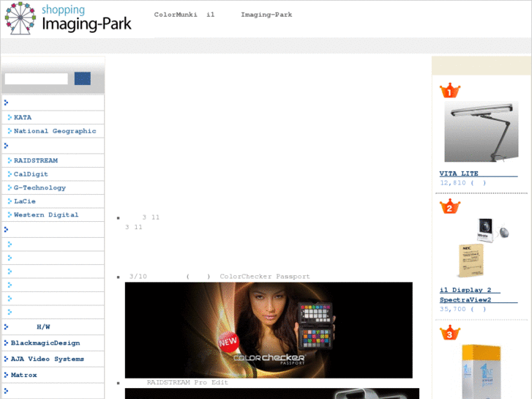Click the arrow icon beside RAIDSTREAM
The height and width of the screenshot is (399, 532).
[10, 160]
